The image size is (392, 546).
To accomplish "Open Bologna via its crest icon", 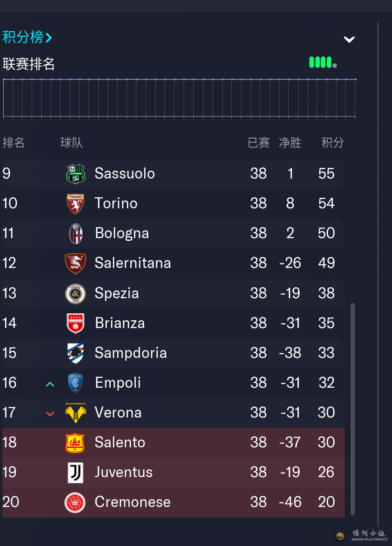I will (x=76, y=233).
